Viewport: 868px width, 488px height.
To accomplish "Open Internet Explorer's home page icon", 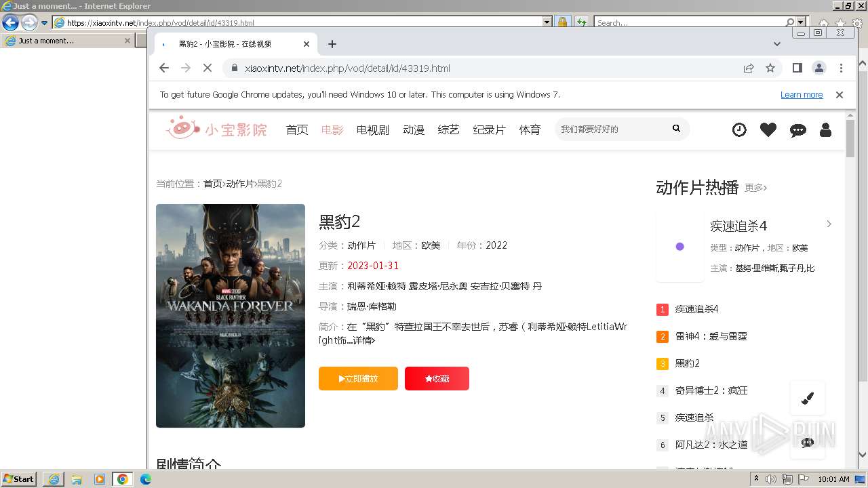I will click(x=823, y=22).
